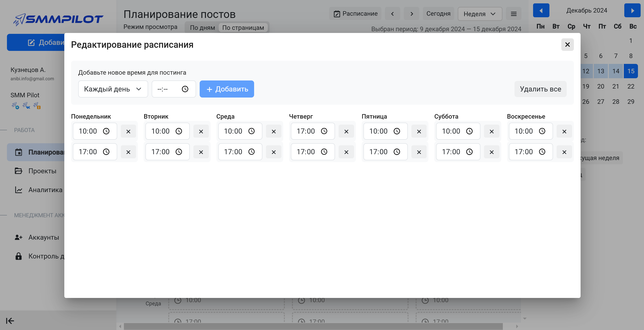Open clock picker for Monday 10:00
Viewport: 644px width, 330px height.
106,131
